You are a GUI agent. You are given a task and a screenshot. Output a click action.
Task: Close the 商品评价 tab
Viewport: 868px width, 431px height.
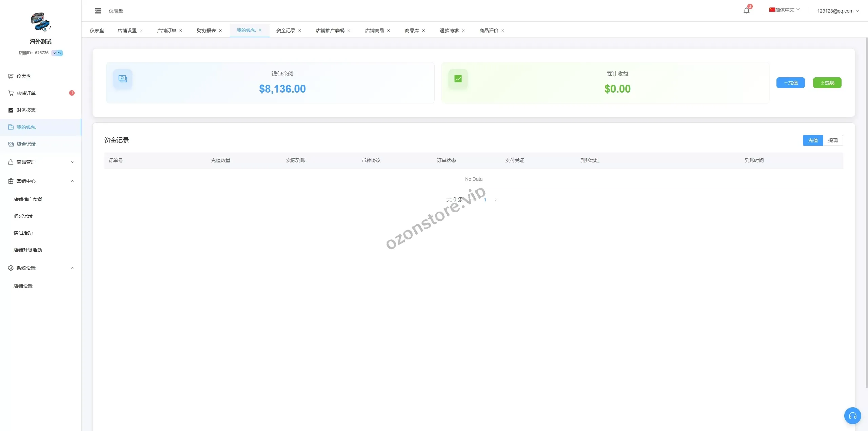pyautogui.click(x=503, y=31)
